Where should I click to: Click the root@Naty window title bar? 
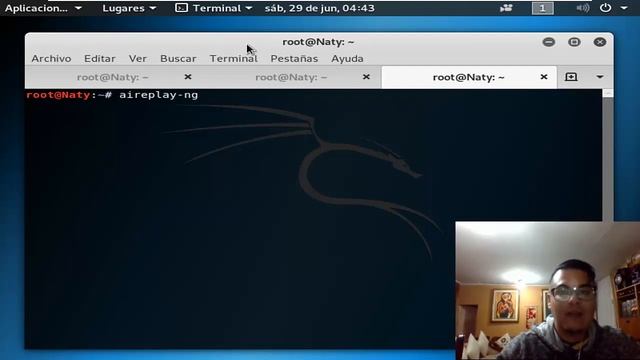click(318, 42)
